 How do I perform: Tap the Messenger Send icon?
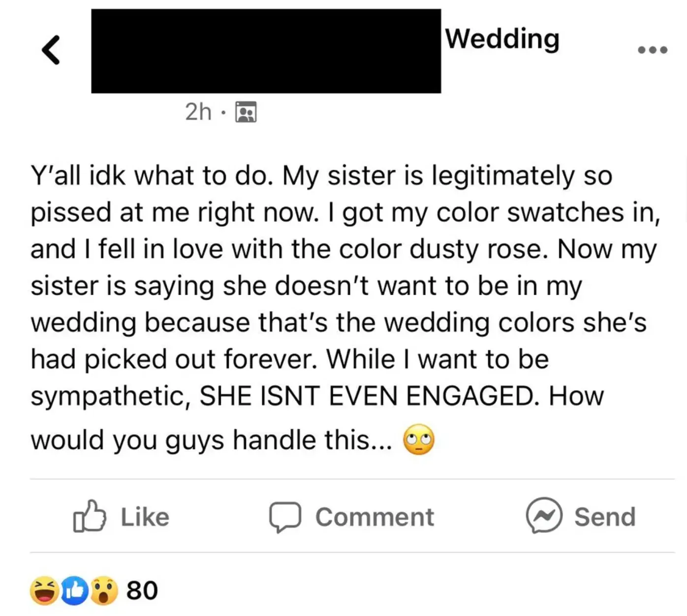(544, 516)
